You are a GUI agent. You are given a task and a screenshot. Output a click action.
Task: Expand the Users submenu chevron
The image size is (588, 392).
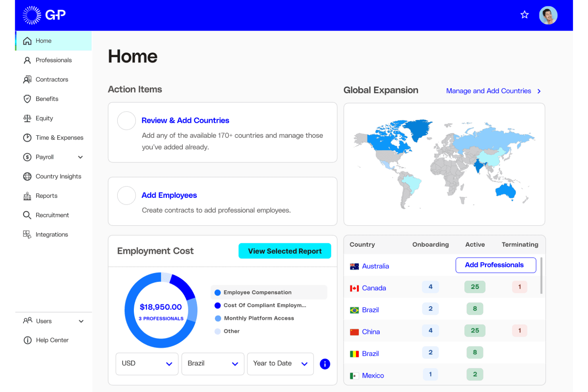tap(81, 321)
